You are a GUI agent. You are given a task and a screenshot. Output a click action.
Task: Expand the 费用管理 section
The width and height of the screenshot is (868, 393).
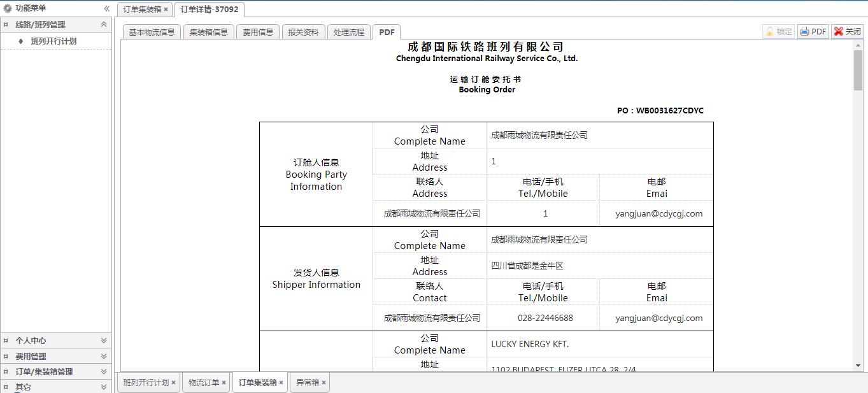point(104,357)
